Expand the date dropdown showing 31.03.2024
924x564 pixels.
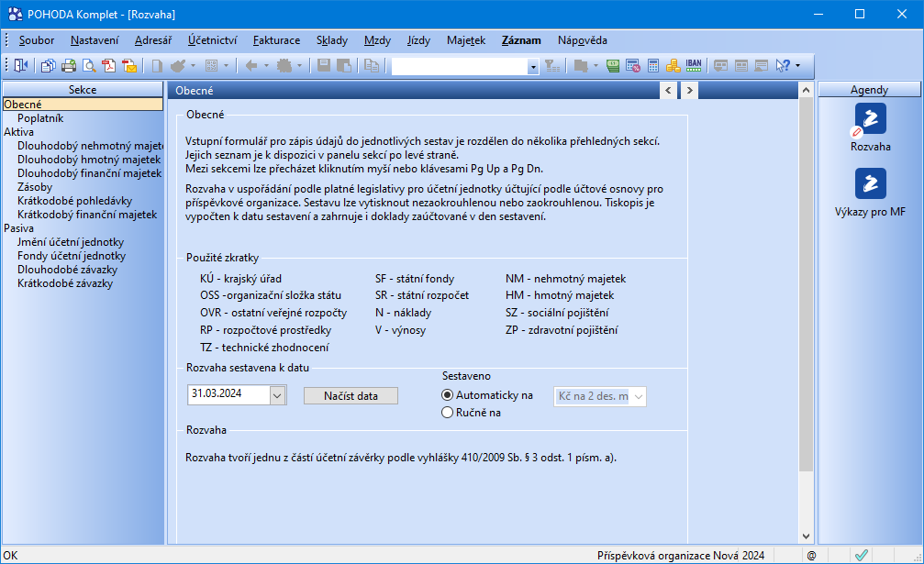278,395
